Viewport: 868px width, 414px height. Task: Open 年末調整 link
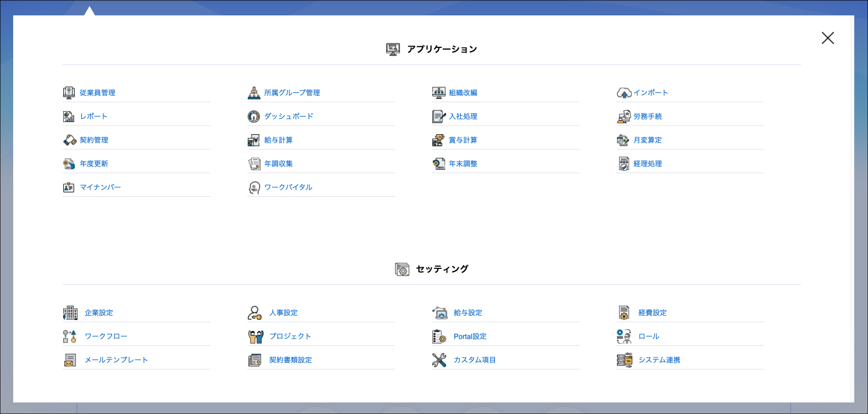(x=463, y=164)
